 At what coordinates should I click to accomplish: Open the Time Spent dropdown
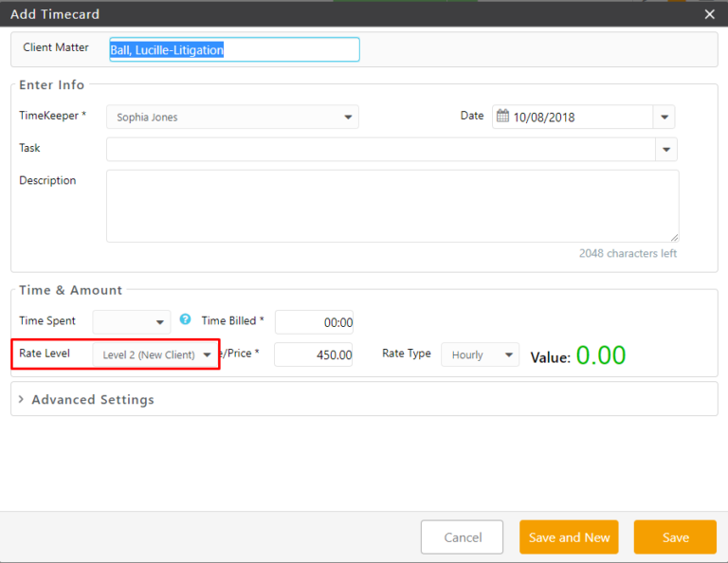click(132, 322)
